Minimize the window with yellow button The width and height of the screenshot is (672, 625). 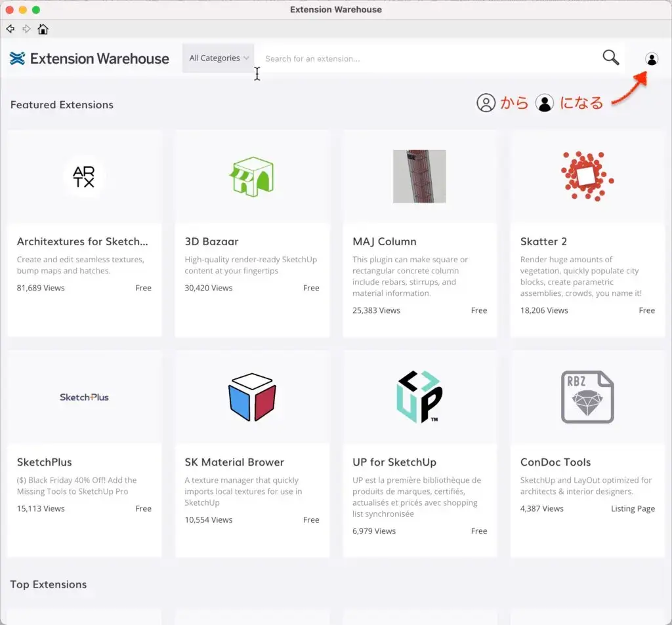coord(23,9)
